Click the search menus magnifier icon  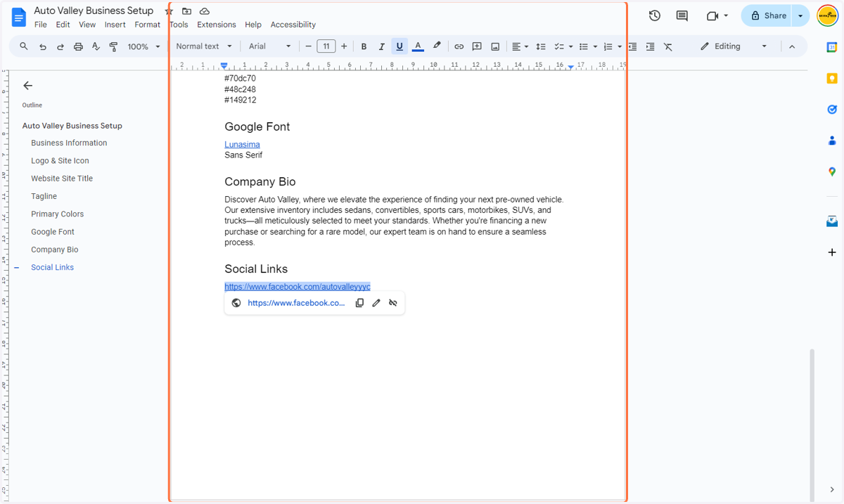point(24,46)
